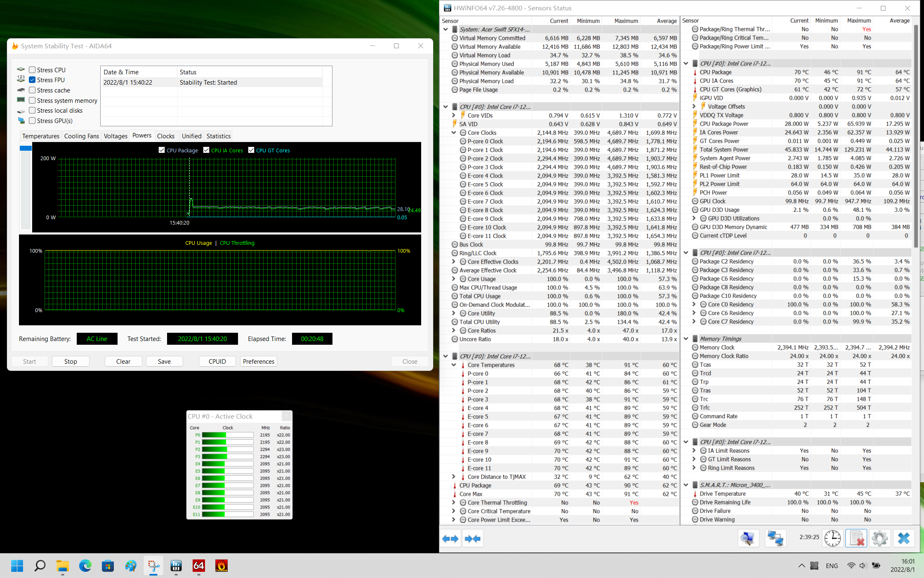Switch to Clocks tab
Screen dimensions: 924x578
166,136
